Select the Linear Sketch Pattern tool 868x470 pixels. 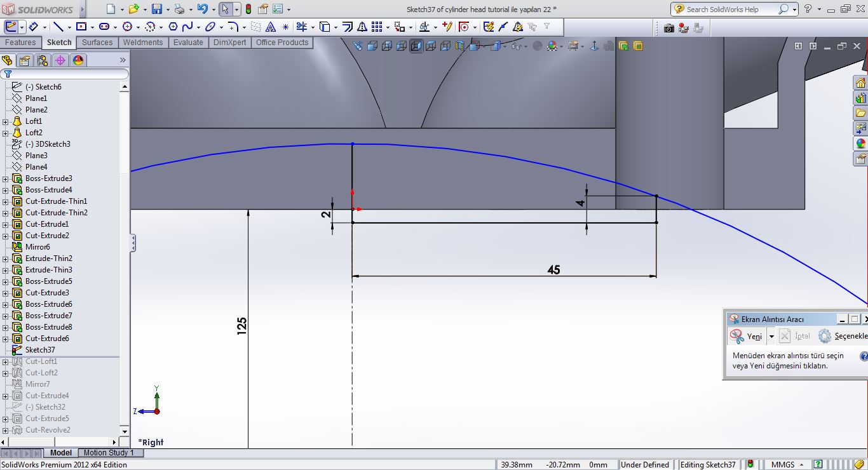pyautogui.click(x=377, y=27)
